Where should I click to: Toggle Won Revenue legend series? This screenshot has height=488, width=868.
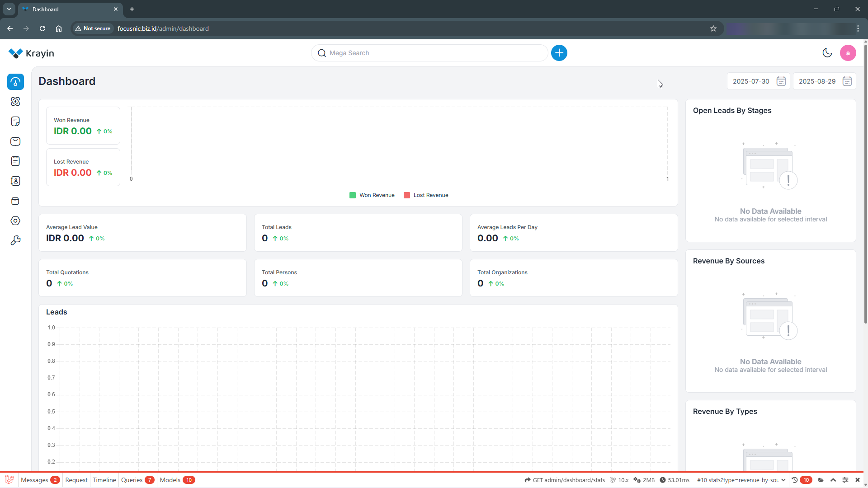pos(372,195)
